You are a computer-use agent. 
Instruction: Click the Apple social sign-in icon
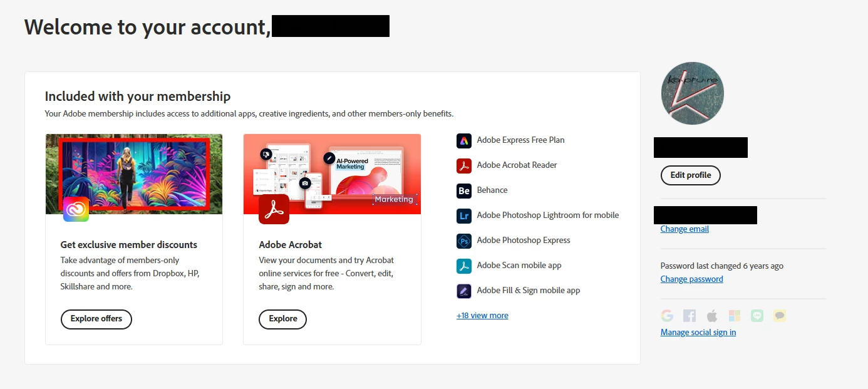point(712,316)
